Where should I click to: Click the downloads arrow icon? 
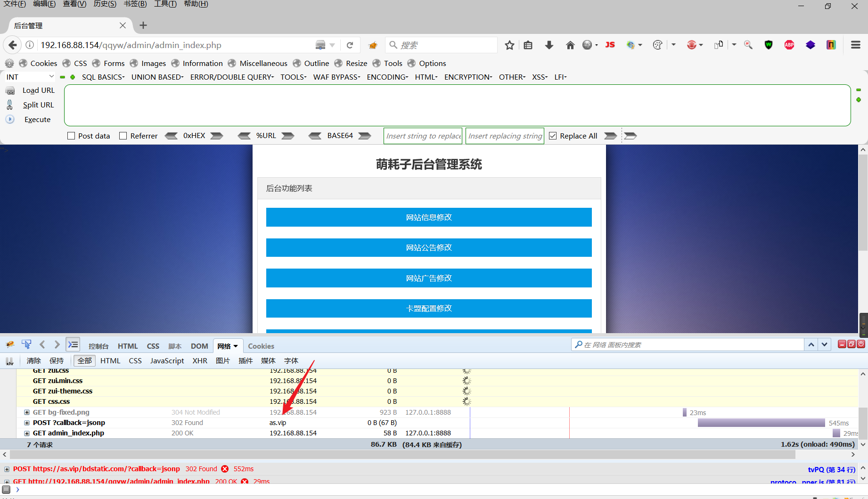point(549,45)
